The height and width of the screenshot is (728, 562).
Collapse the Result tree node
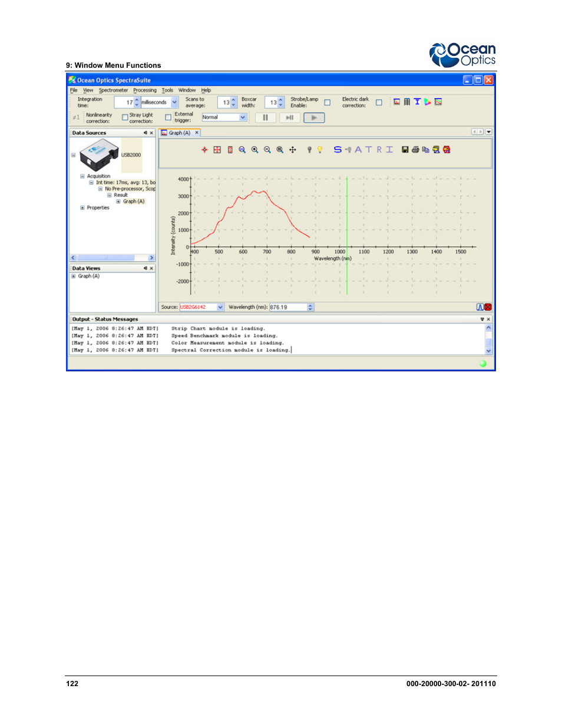tap(109, 195)
